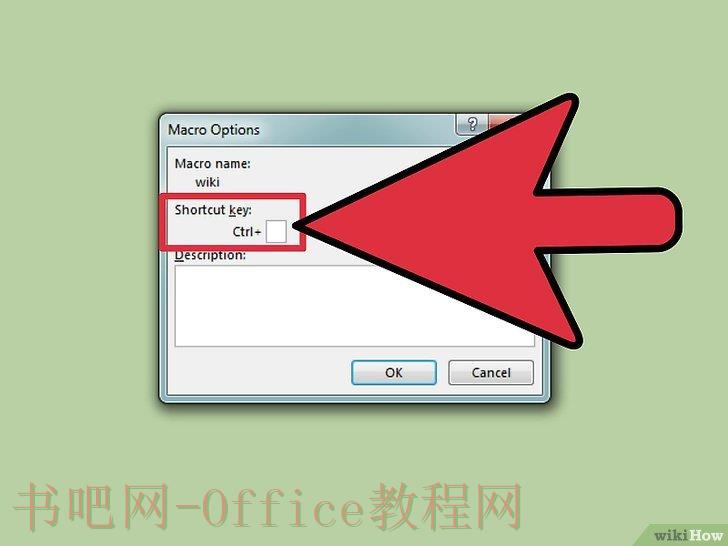This screenshot has width=728, height=546.
Task: Click the empty dialog area left of OK
Action: [x=260, y=373]
